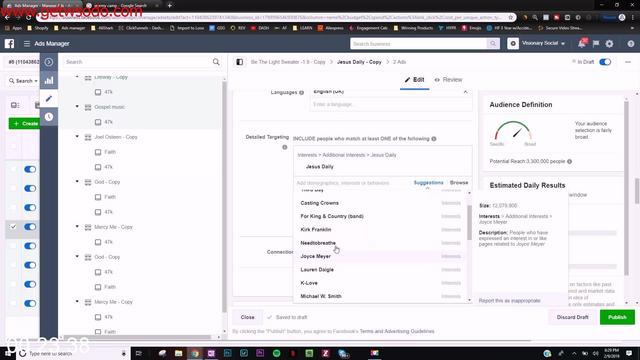Click the Close button at bottom

[x=247, y=317]
